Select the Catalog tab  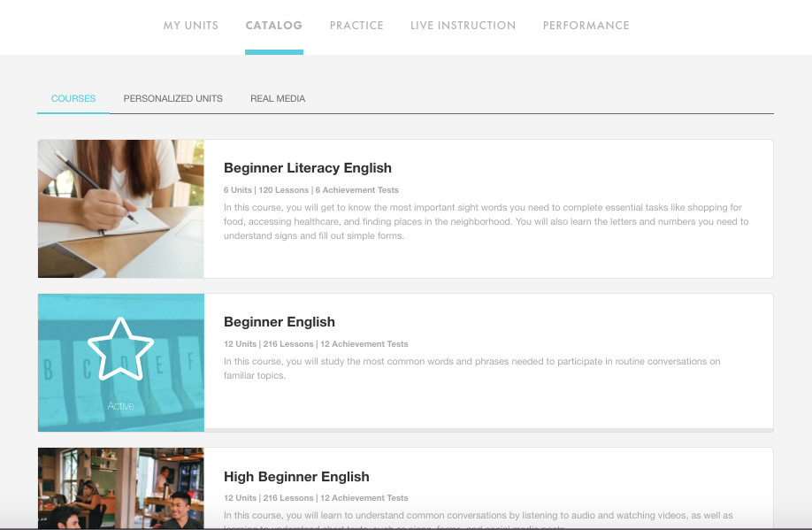coord(274,26)
